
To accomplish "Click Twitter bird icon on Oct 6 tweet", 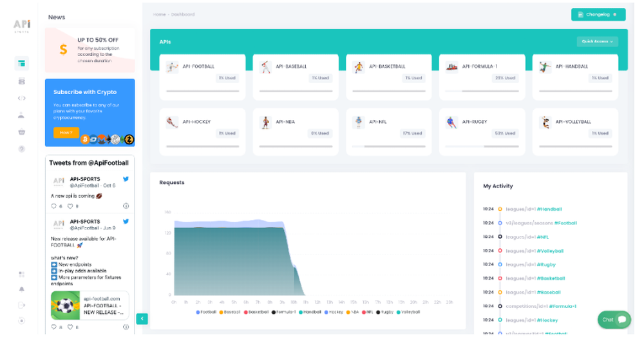I will tap(126, 179).
